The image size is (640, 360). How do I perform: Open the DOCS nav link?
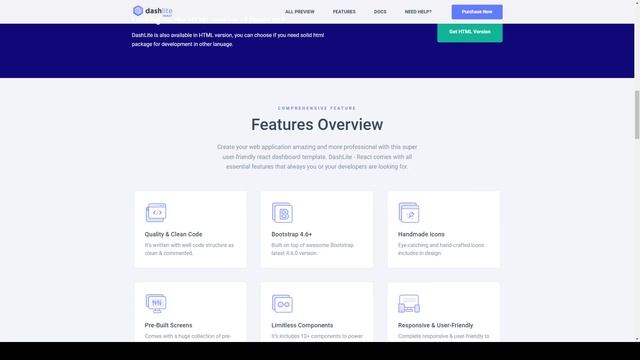(380, 12)
